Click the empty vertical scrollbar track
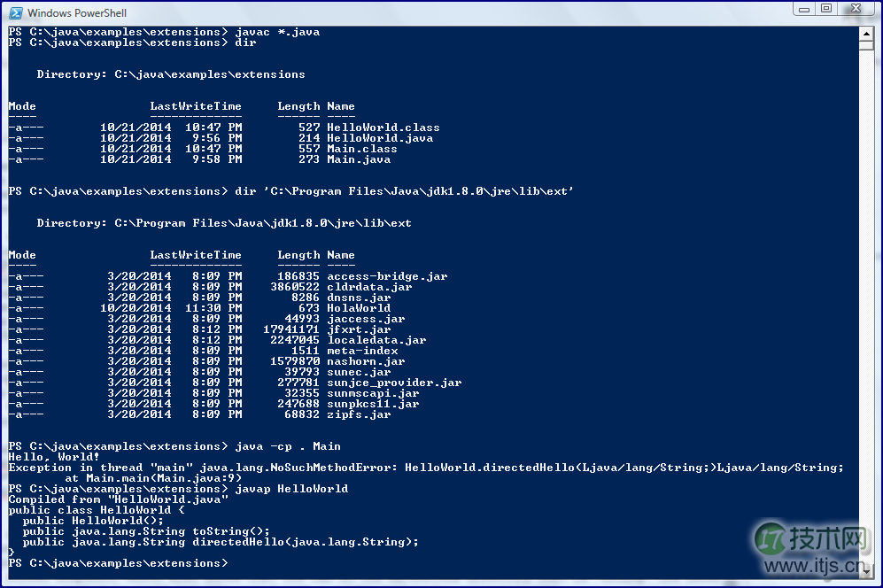Viewport: 883px width, 588px height. 866,304
